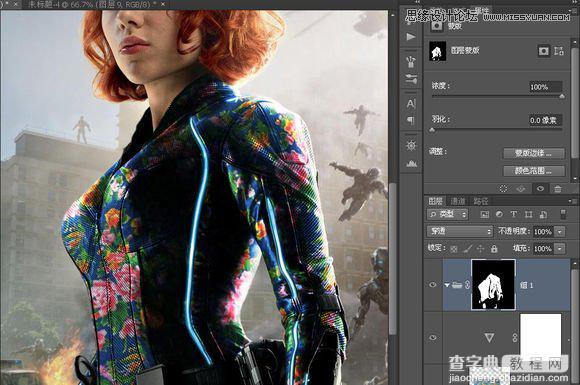
Task: Select the document tab 未标题-4
Action: (93, 4)
